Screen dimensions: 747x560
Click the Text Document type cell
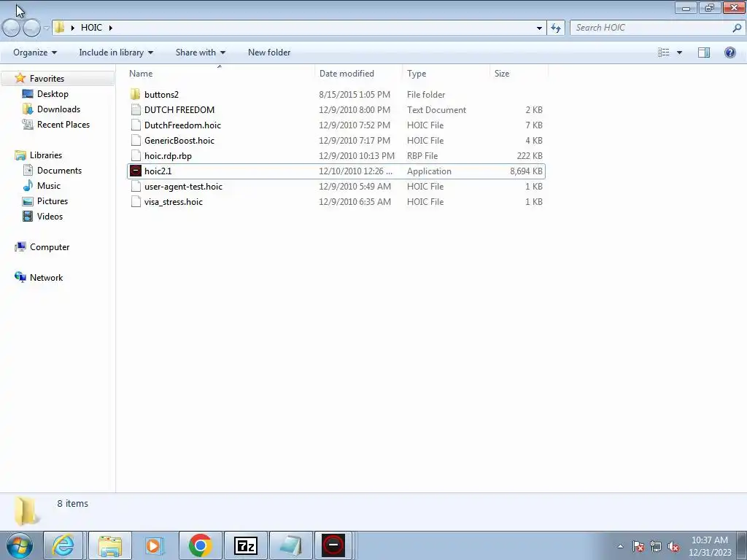click(x=436, y=109)
